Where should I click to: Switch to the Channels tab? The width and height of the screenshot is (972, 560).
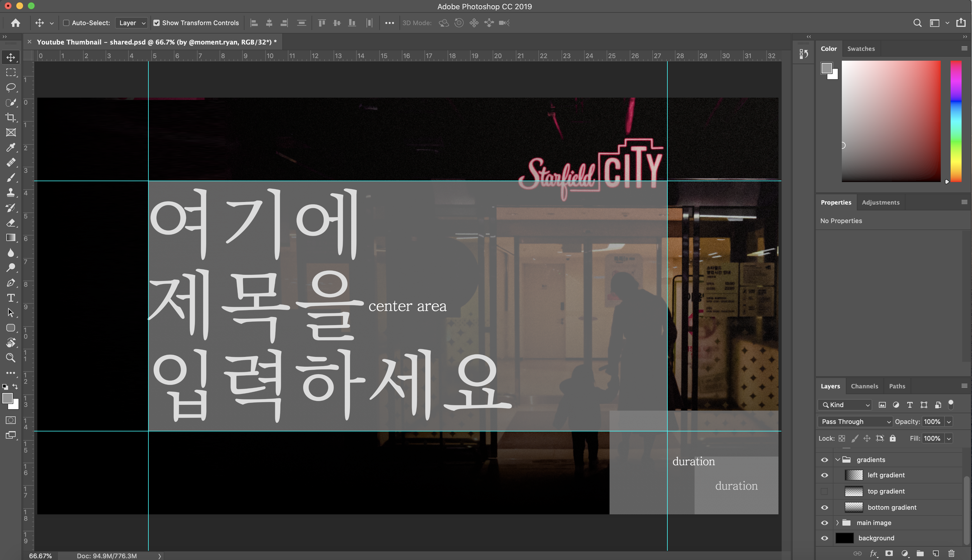(864, 386)
